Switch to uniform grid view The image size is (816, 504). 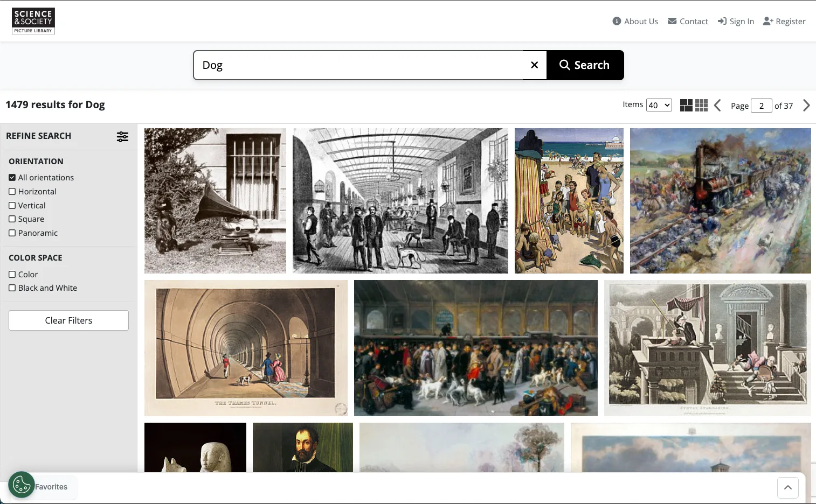click(701, 105)
